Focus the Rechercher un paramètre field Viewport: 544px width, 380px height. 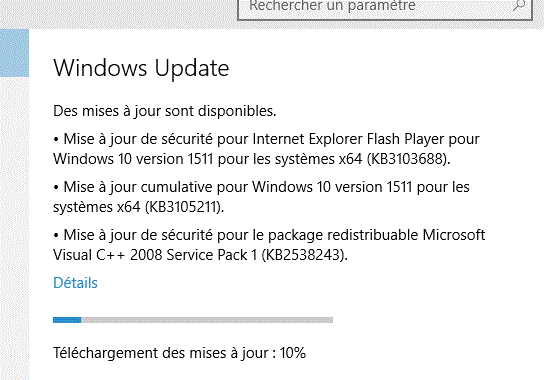coord(385,9)
